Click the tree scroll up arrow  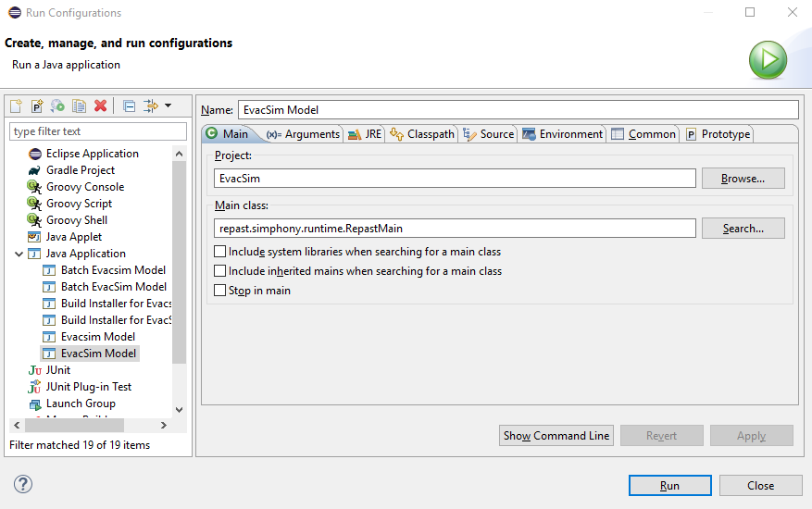[x=180, y=154]
